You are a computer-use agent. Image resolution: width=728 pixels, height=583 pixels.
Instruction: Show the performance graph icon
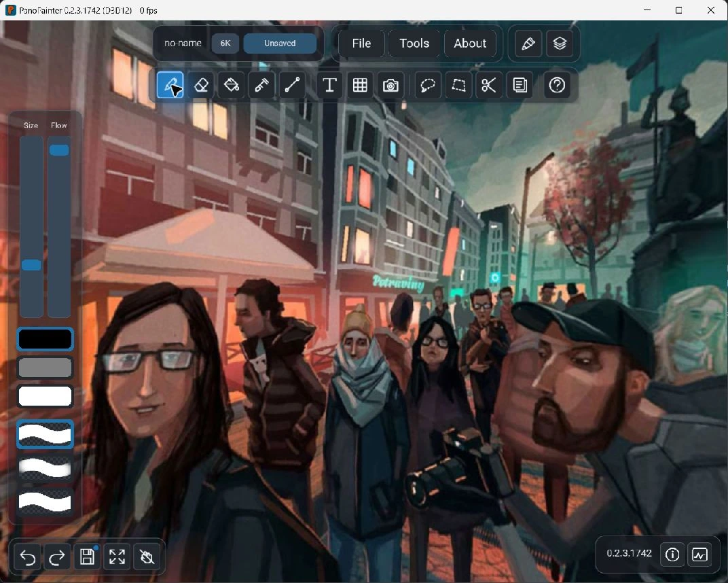[x=699, y=554]
